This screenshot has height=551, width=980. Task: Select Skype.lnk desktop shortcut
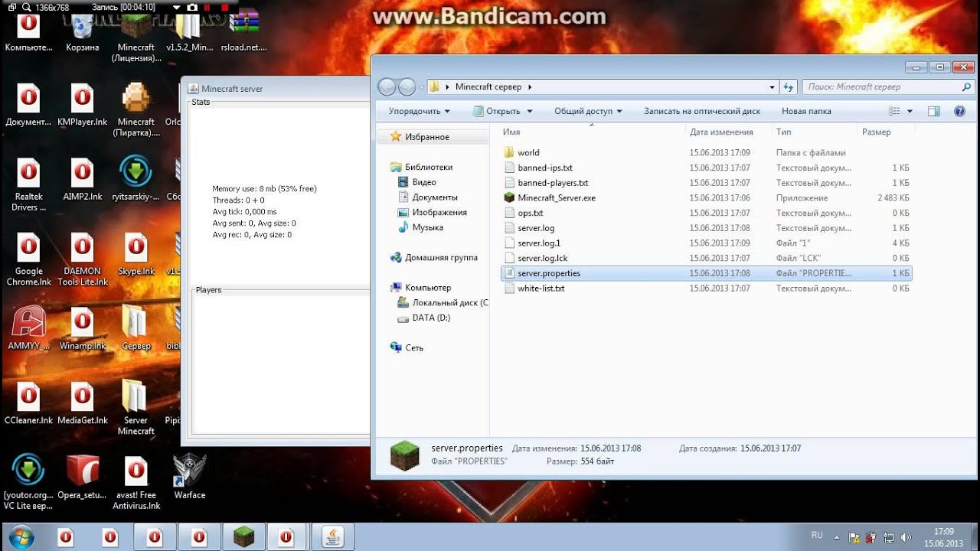click(136, 255)
